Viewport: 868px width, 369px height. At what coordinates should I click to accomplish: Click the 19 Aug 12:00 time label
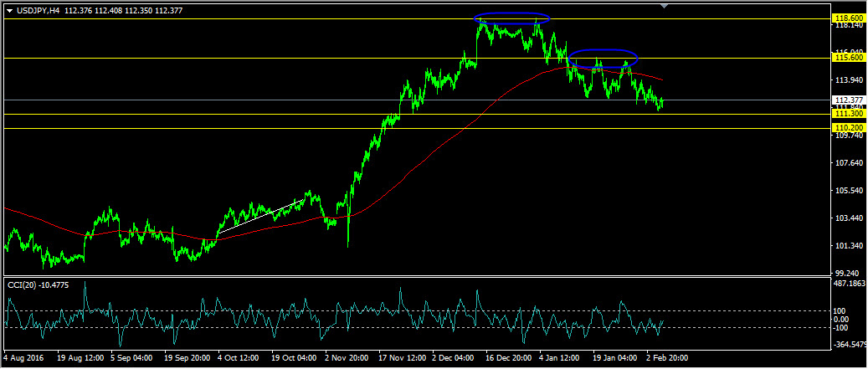tap(80, 358)
